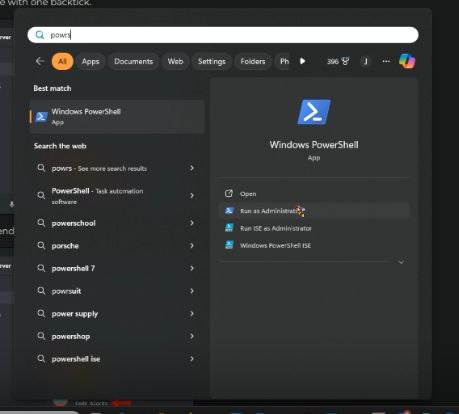Click the Windows PowerShell ISE icon
This screenshot has height=414, width=459.
(x=229, y=245)
